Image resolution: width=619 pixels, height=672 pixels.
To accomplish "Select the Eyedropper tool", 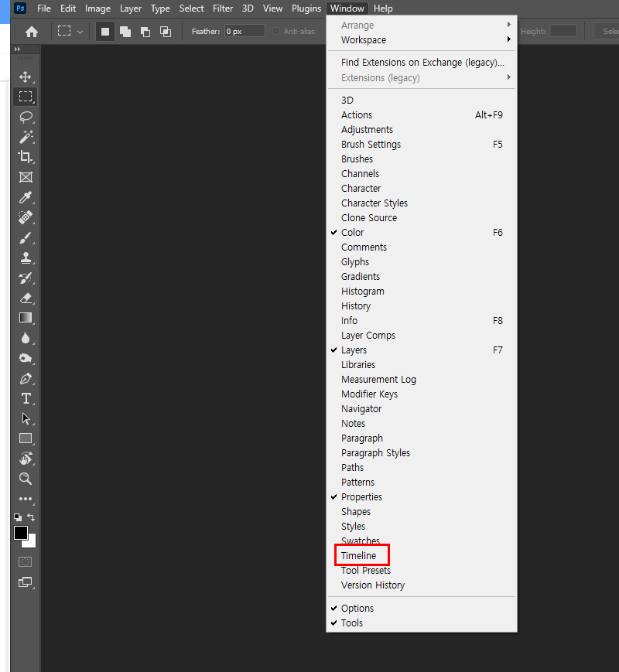I will tap(26, 197).
